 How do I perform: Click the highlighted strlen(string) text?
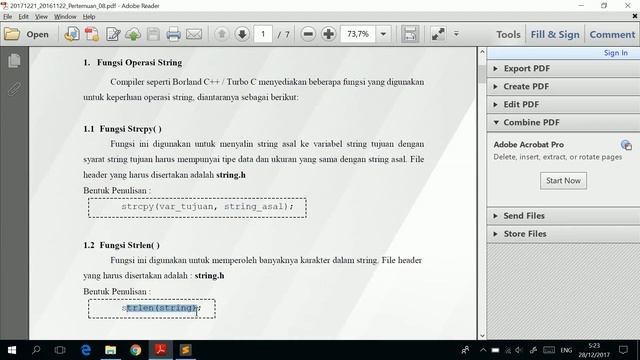pyautogui.click(x=162, y=308)
